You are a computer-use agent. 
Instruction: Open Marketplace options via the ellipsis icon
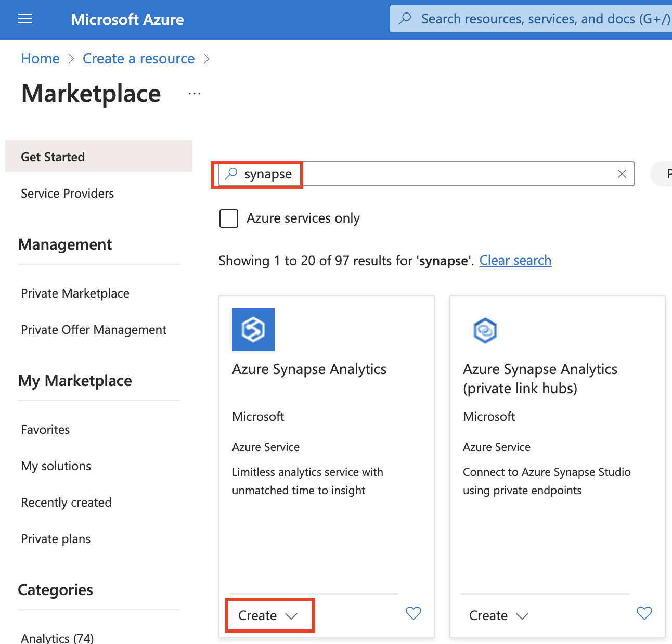(194, 94)
